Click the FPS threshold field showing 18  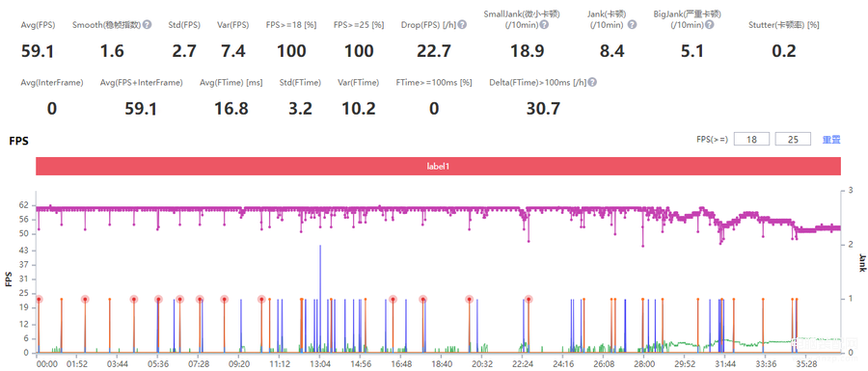[x=751, y=140]
